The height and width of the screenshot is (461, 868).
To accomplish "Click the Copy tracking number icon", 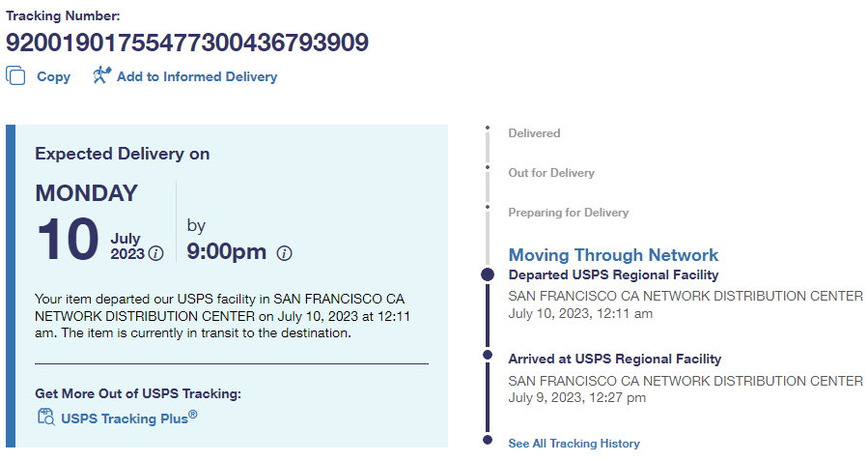I will [15, 75].
